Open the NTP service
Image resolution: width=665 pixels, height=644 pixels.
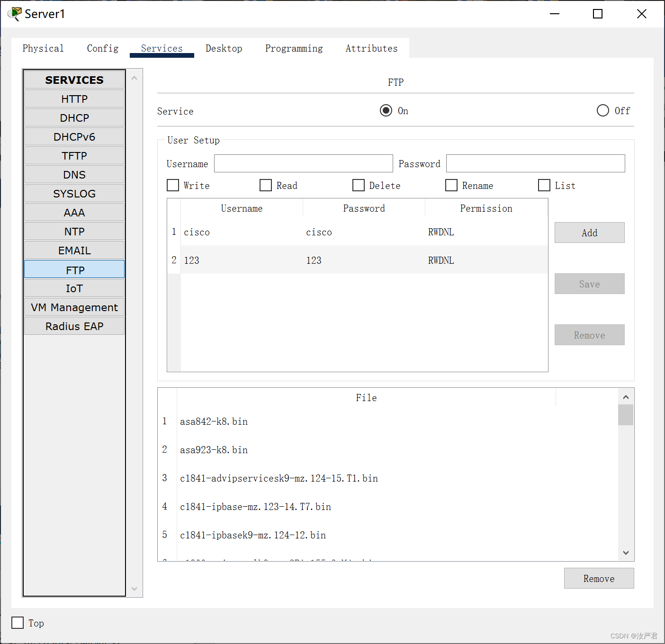pyautogui.click(x=74, y=232)
